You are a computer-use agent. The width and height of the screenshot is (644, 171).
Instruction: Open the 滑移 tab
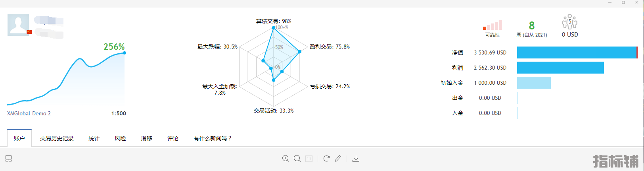tap(146, 138)
